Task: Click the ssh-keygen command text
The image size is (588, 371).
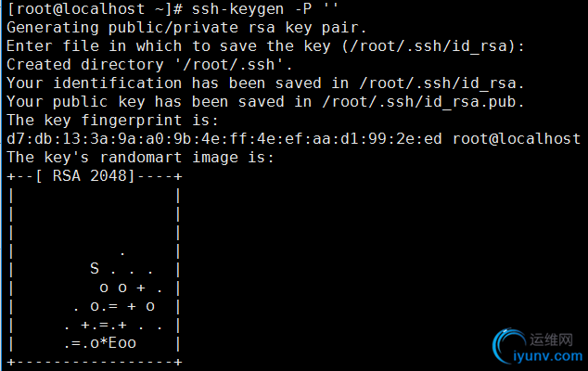Action: [237, 9]
